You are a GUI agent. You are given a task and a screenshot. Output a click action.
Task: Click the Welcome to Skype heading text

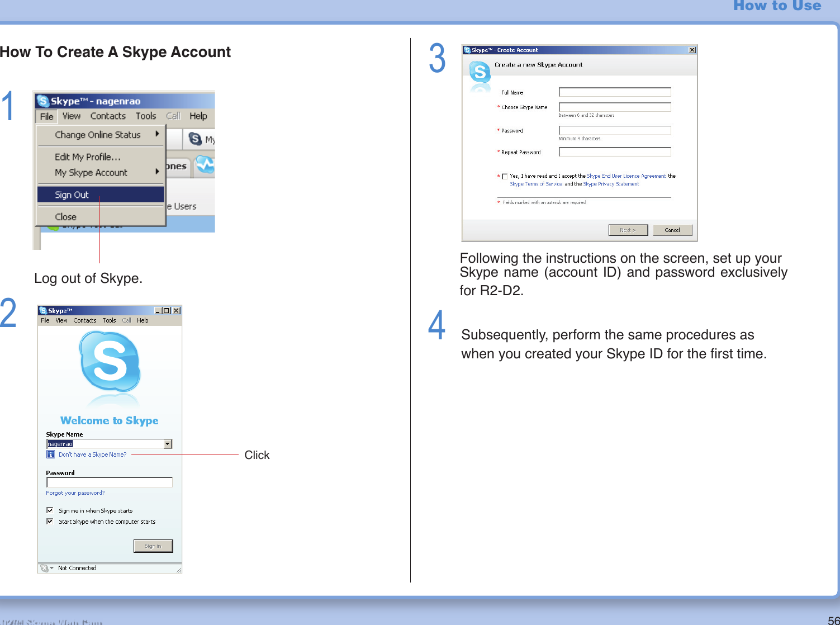click(x=110, y=420)
